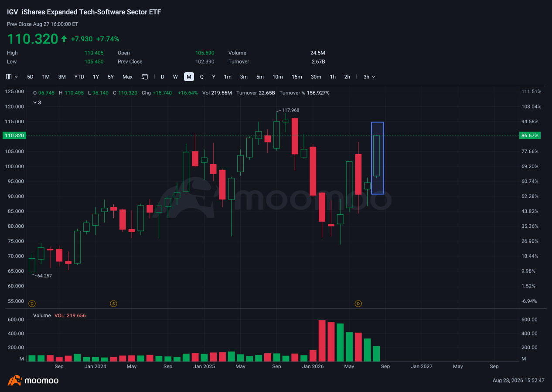Switch to yearly Y candles
This screenshot has height=392, width=552.
coord(214,77)
